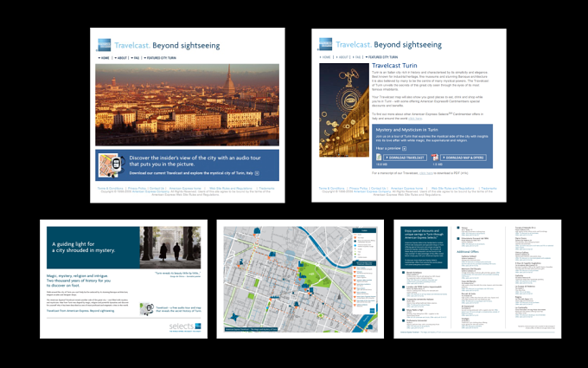Viewport: 588px width, 368px height.
Task: Click the Trademarks footer link on the Travelcast Turin page
Action: pyautogui.click(x=489, y=189)
